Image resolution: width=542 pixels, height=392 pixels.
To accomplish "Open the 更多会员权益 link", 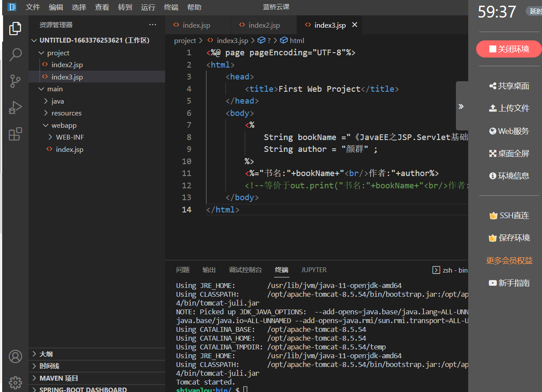I will [509, 261].
